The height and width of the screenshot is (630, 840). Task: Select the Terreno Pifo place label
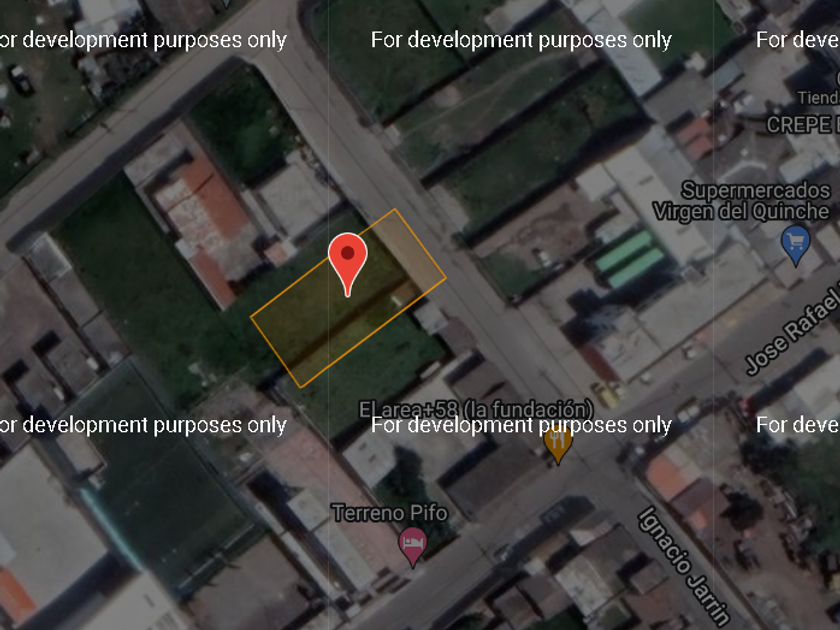[x=390, y=513]
